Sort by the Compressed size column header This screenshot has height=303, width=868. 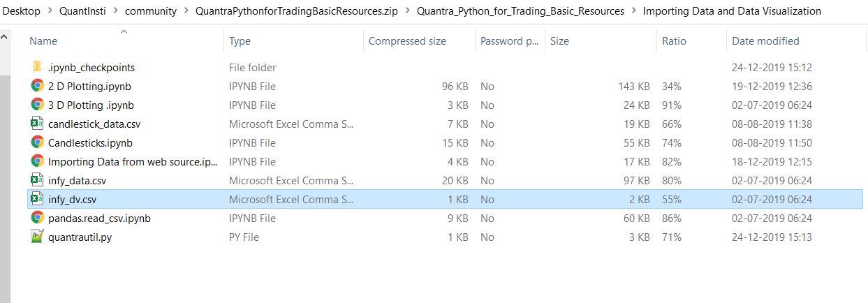(x=407, y=41)
